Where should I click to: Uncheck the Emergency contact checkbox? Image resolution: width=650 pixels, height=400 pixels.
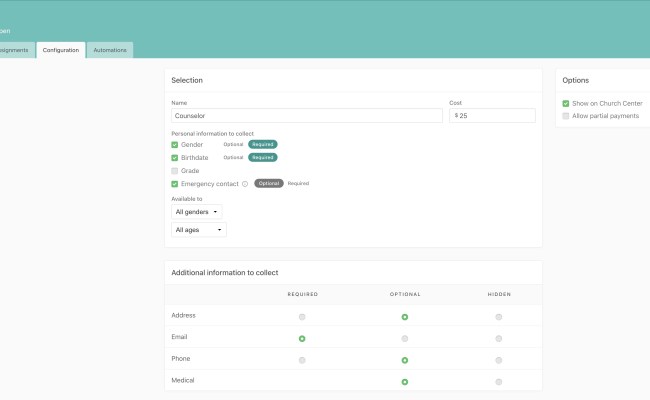pos(175,184)
